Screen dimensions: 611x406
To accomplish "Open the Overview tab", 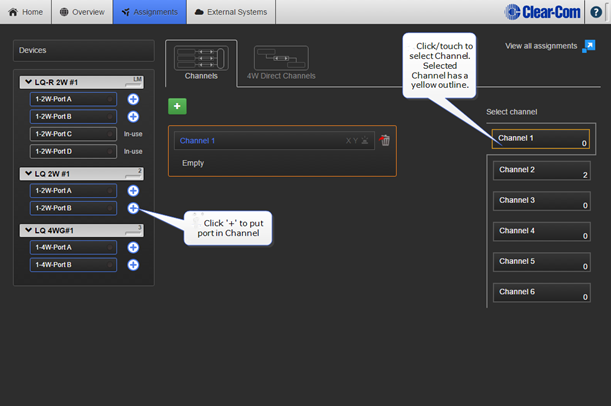I will 81,12.
